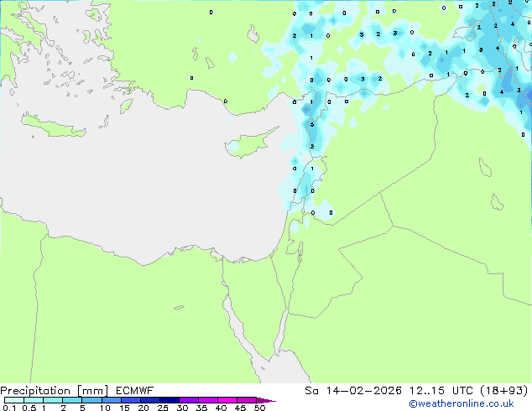Click the legend label '0.1'
532x411 pixels.
tap(9, 408)
